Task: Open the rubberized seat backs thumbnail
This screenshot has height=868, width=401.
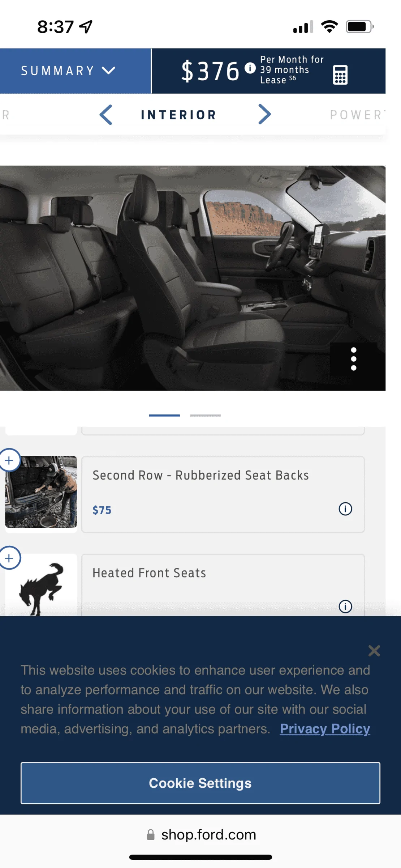Action: pyautogui.click(x=41, y=492)
